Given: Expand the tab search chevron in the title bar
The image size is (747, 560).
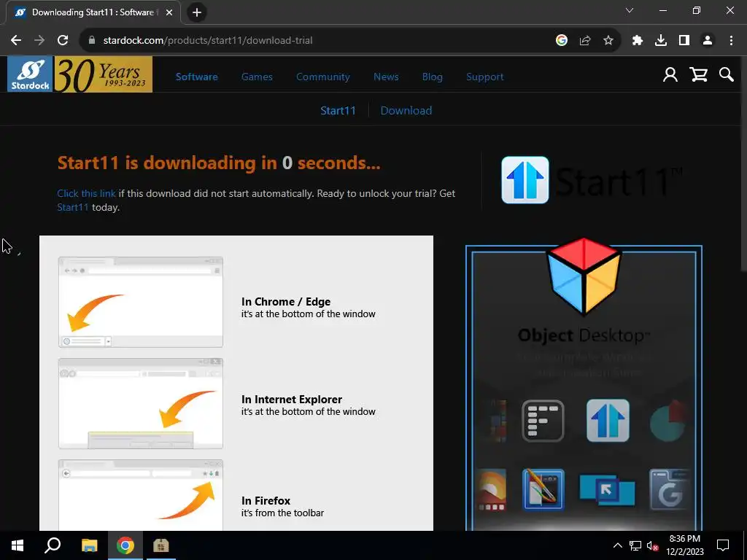Looking at the screenshot, I should (x=630, y=10).
